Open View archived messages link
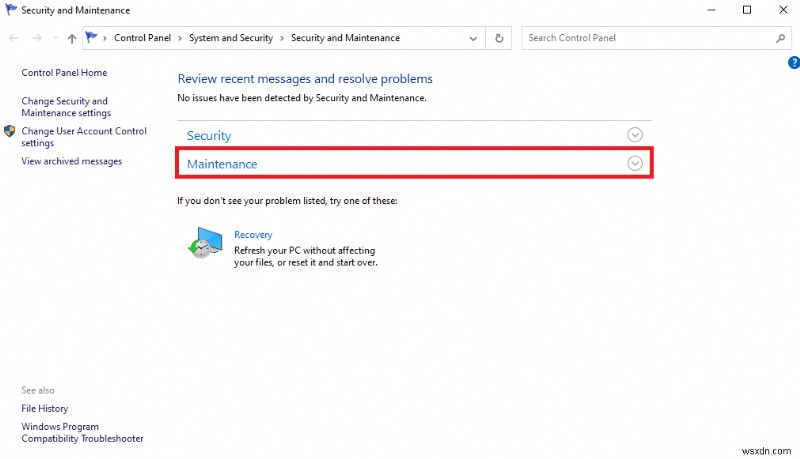This screenshot has width=800, height=459. click(71, 161)
